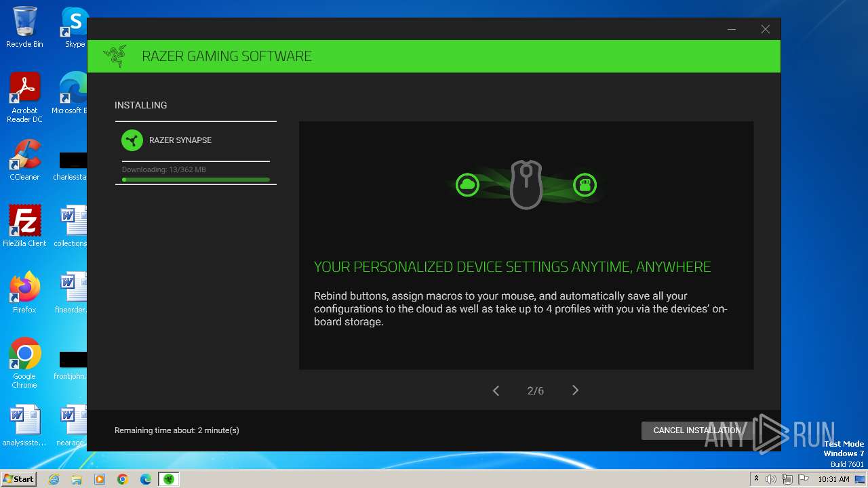
Task: Go to previous slide arrow
Action: tap(496, 390)
